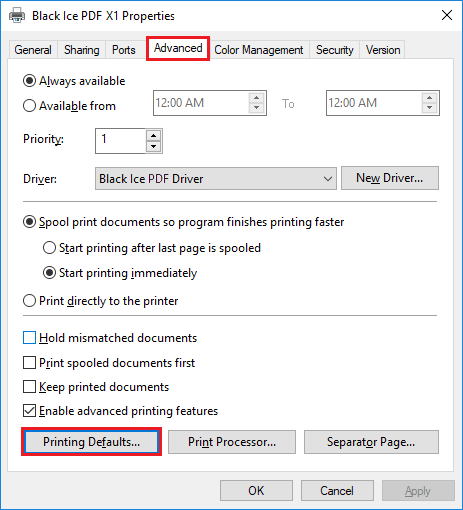The image size is (463, 510).
Task: Open the Printing Defaults dialog
Action: coord(91,442)
